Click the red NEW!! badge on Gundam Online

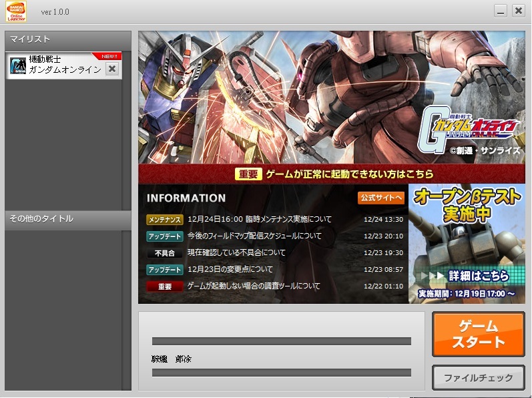pyautogui.click(x=109, y=56)
